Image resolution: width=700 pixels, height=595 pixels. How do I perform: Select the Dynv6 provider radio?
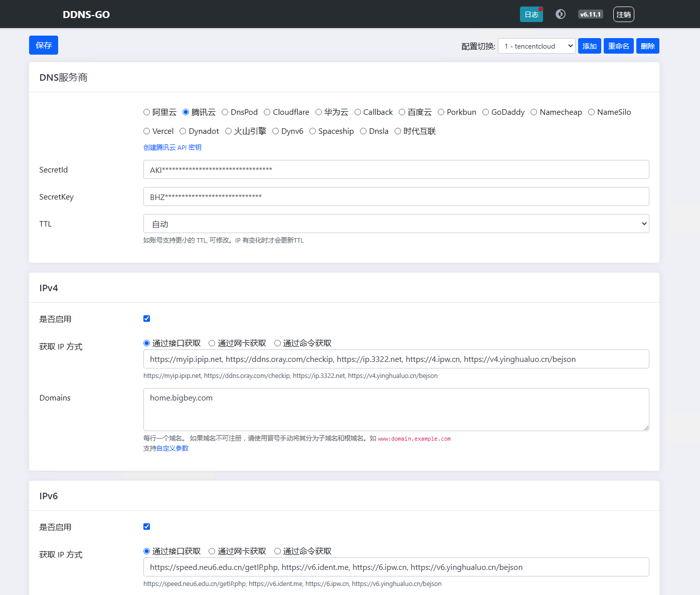tap(275, 131)
